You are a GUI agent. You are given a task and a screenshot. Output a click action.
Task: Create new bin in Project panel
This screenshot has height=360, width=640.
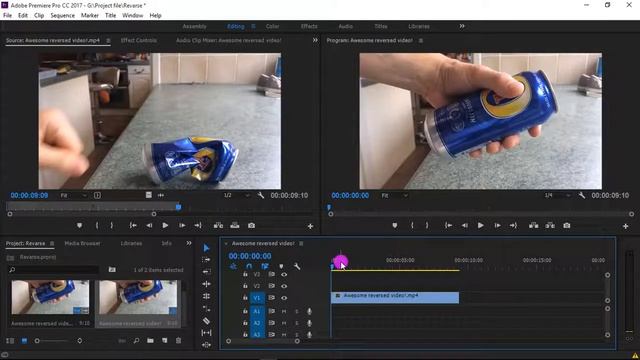click(150, 340)
